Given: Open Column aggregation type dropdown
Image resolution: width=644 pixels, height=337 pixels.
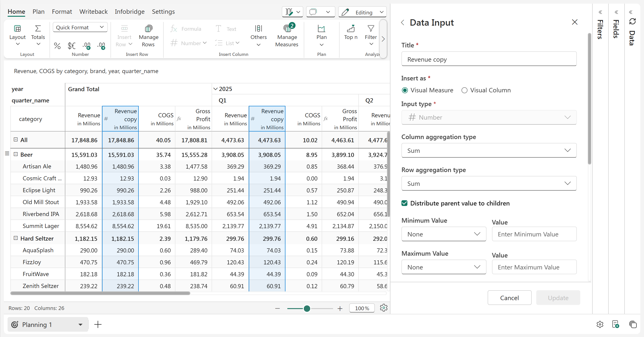Looking at the screenshot, I should point(489,150).
